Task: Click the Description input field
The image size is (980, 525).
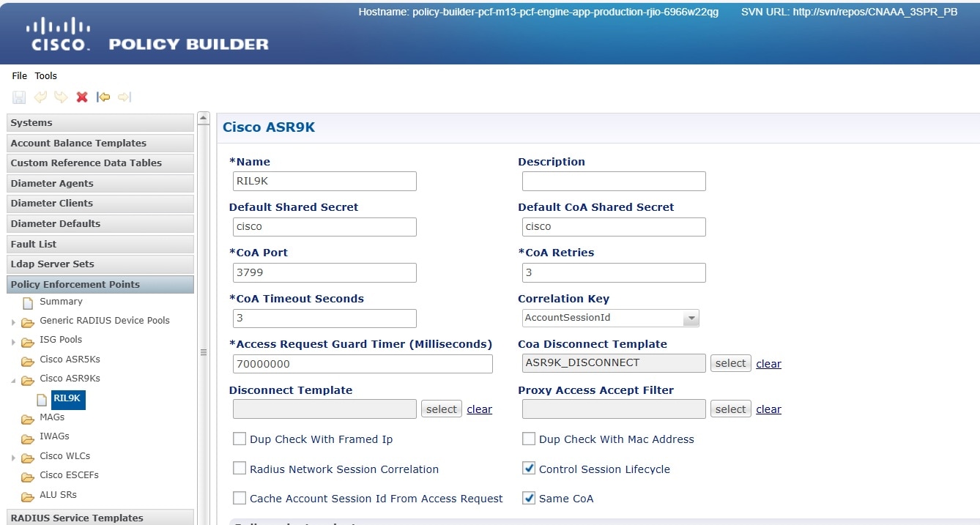Action: 614,181
